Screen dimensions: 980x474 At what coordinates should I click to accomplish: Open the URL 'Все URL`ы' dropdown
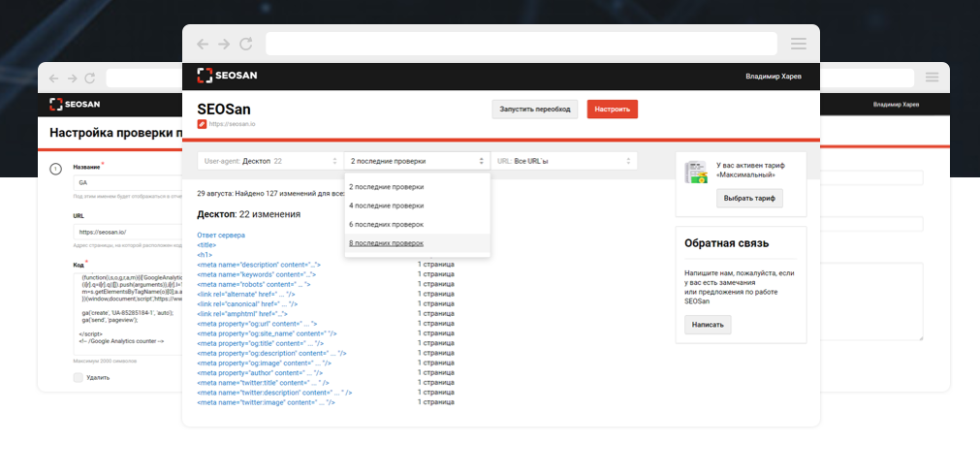564,161
